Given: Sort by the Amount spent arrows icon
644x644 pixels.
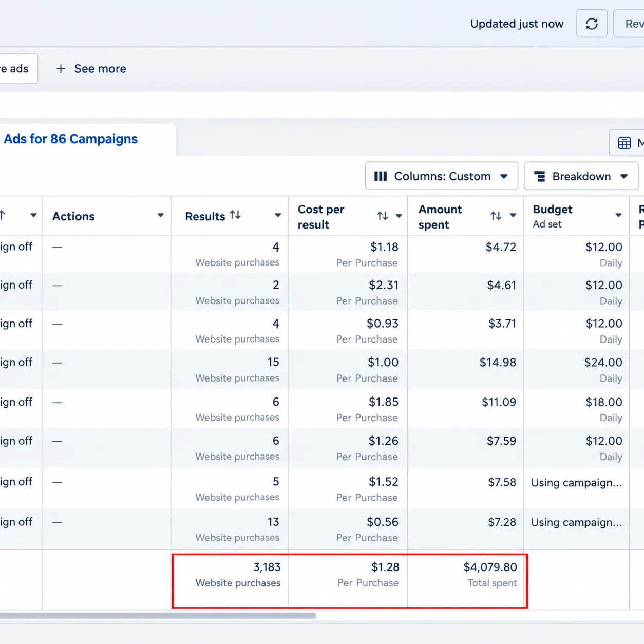Looking at the screenshot, I should tap(496, 216).
